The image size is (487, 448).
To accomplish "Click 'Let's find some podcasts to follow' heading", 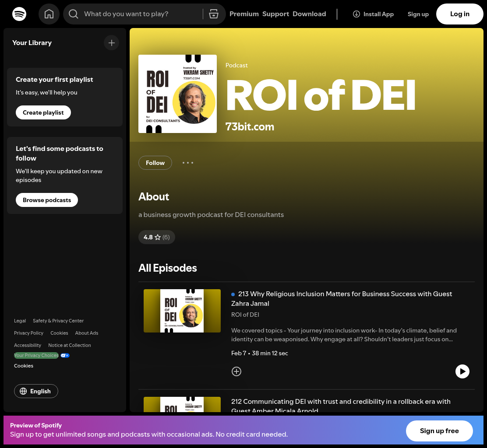I will (59, 154).
